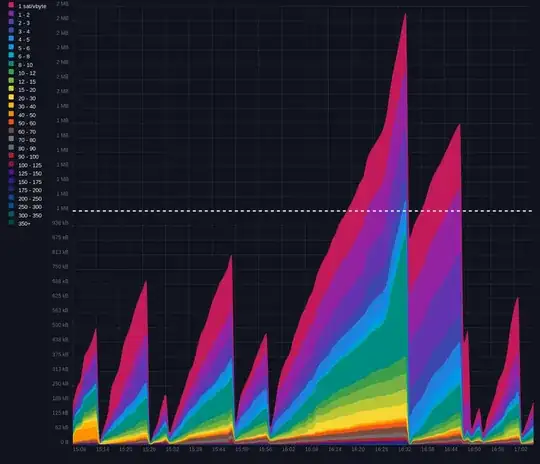The image size is (540, 464).
Task: Click the yellow 20 - 30 legend swatch
Action: click(x=11, y=97)
